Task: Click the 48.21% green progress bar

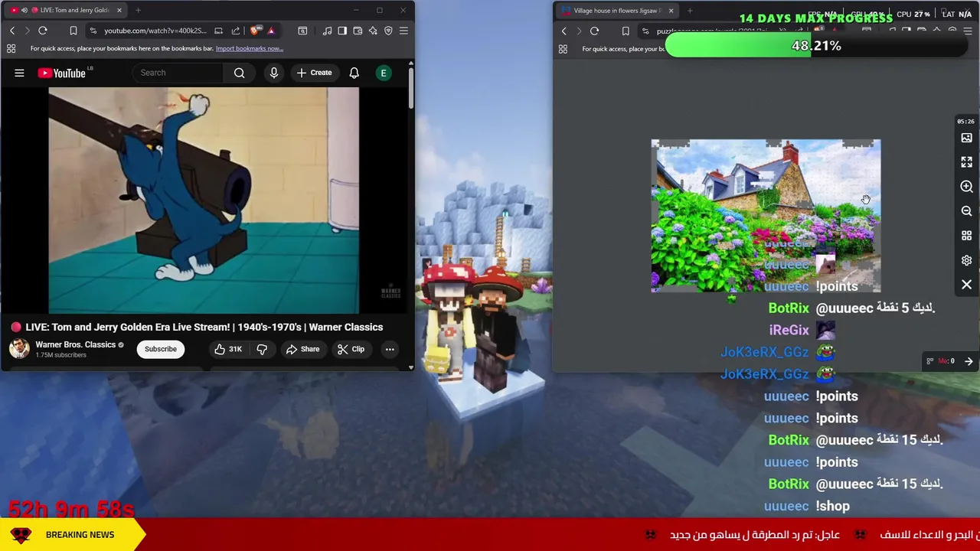Action: pyautogui.click(x=816, y=46)
